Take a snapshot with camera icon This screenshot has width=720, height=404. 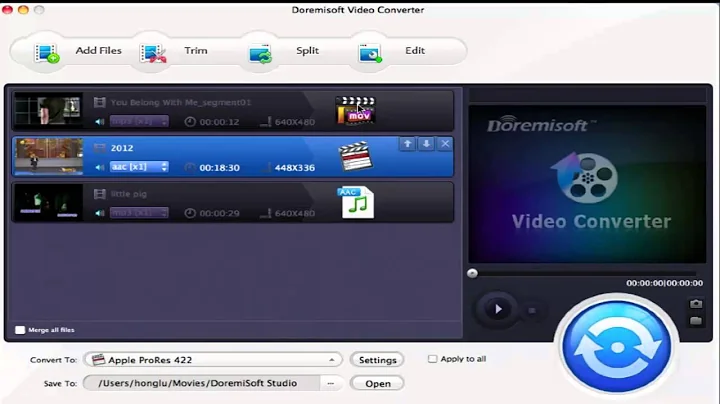point(696,304)
